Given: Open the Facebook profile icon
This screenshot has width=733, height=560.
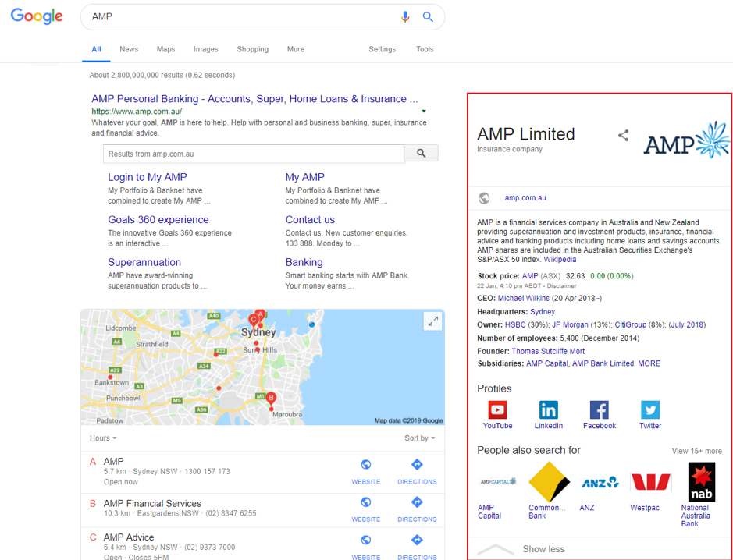Looking at the screenshot, I should [599, 410].
